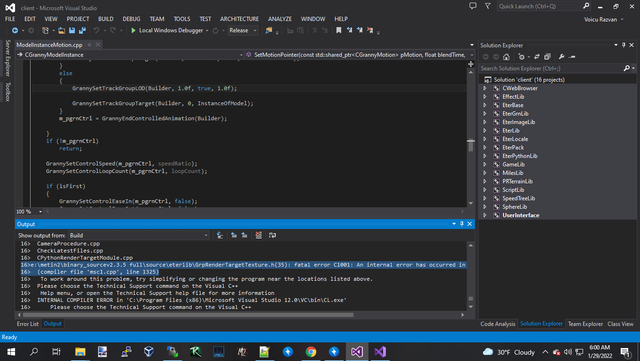
Task: Open File Explorer from the taskbar
Action: 80,352
